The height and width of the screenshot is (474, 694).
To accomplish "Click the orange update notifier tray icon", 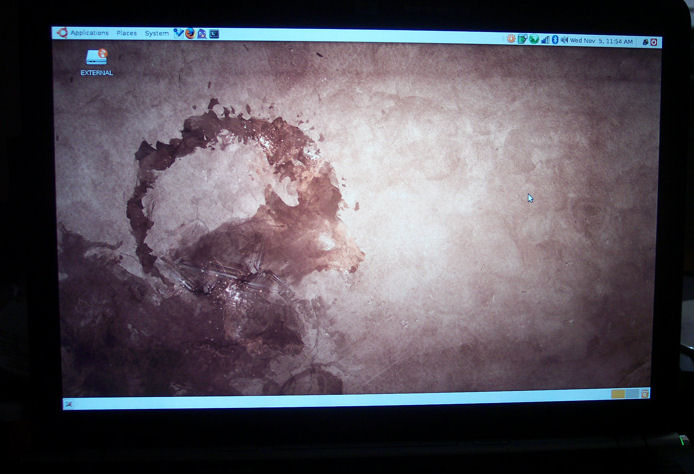I will 511,39.
